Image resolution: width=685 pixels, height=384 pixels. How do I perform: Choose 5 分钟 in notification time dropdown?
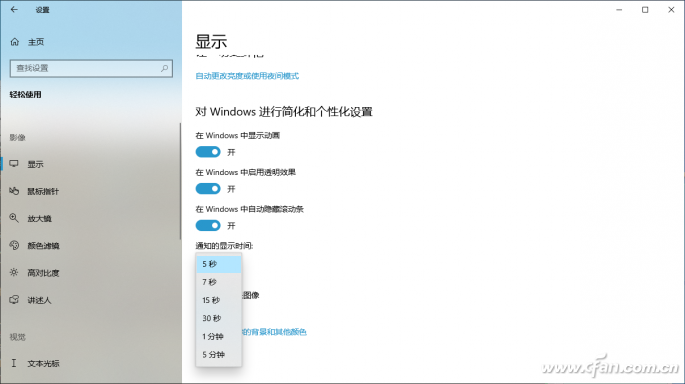pyautogui.click(x=218, y=355)
